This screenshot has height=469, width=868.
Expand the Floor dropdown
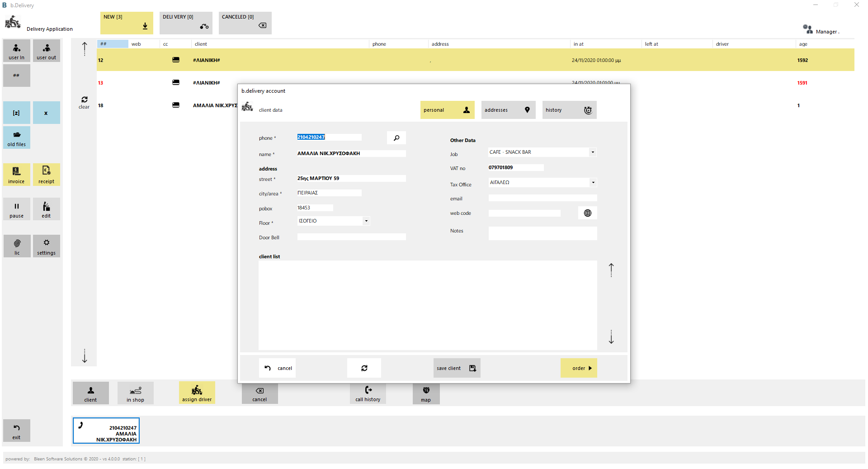[366, 221]
